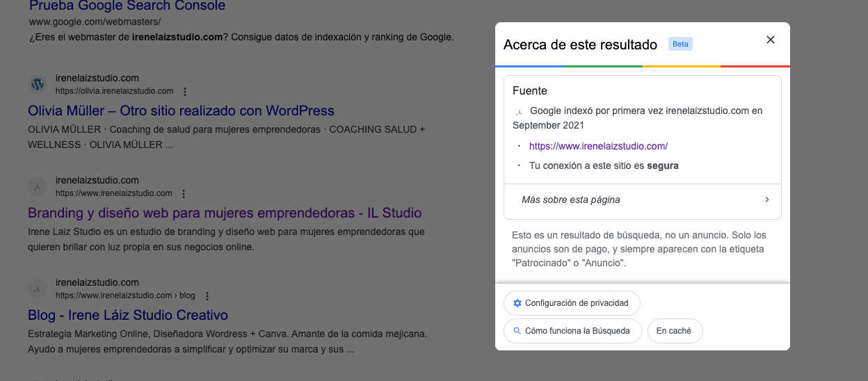
Task: Click the 'OLIVIA MÜLLER · Coaching de salud' snippet
Action: pyautogui.click(x=226, y=137)
